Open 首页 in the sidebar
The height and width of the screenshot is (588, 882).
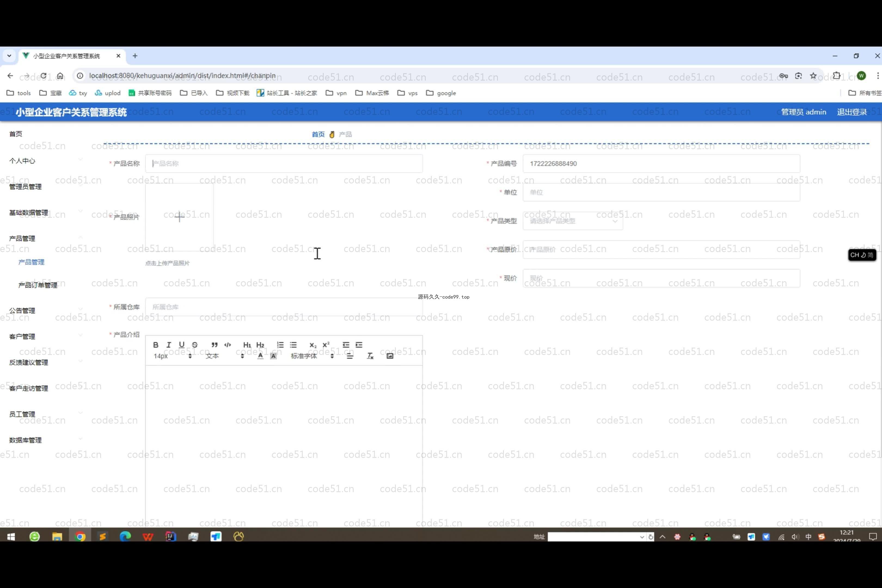click(16, 134)
